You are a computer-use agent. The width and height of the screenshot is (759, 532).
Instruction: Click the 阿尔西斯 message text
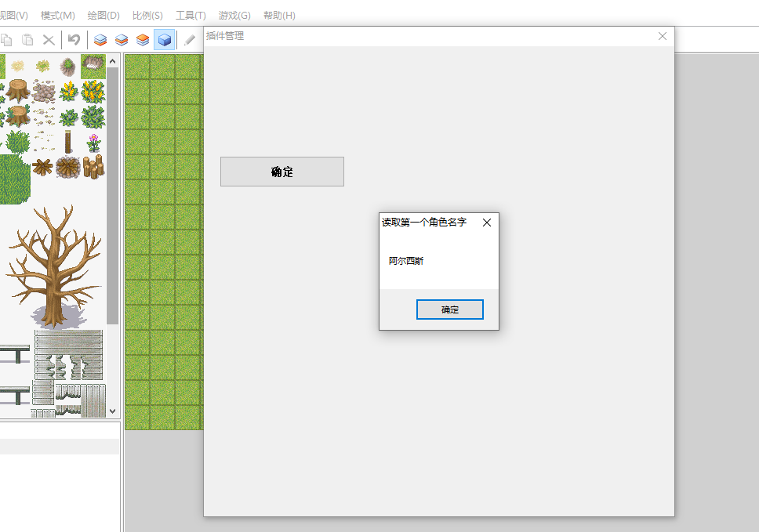(406, 261)
